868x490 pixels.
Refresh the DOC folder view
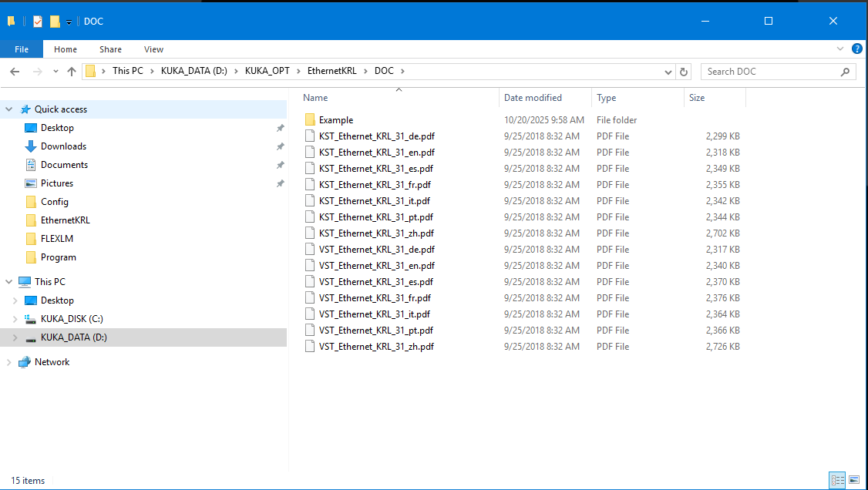pos(684,72)
